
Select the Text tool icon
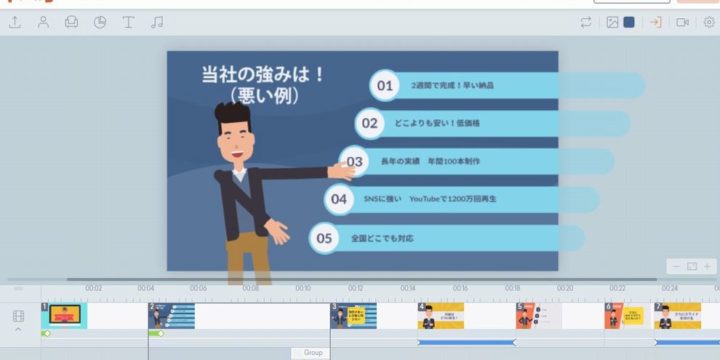(x=128, y=22)
